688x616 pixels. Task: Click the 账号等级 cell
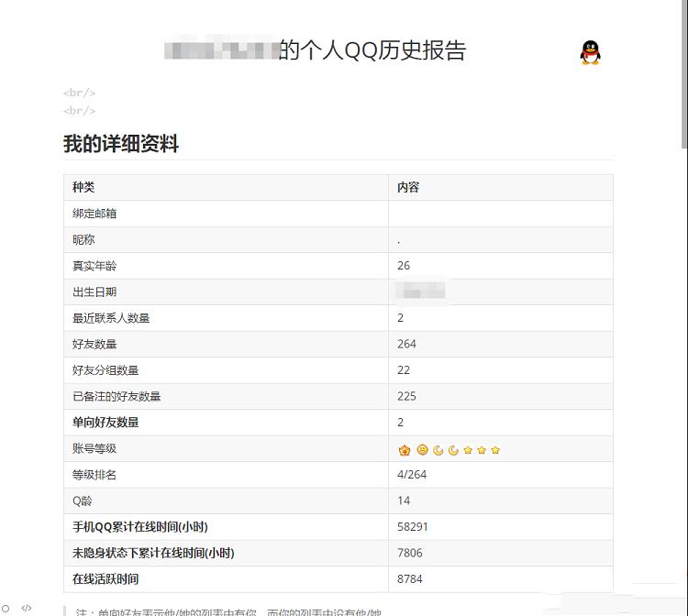tap(226, 448)
